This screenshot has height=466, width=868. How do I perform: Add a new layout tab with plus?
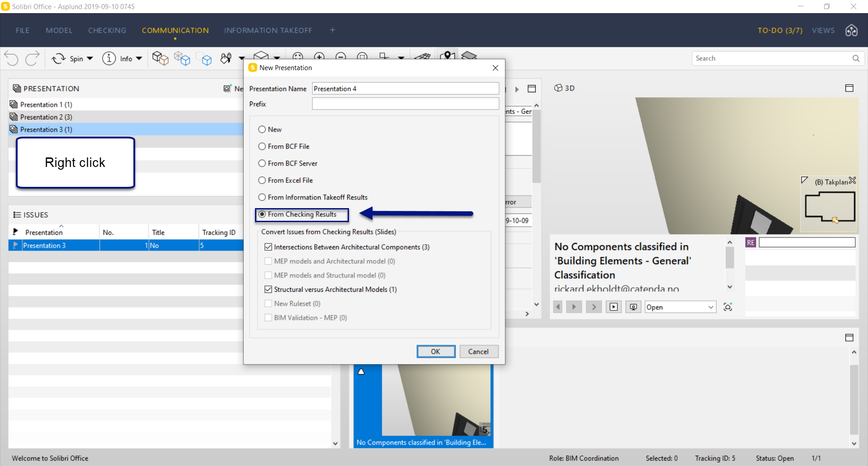333,30
